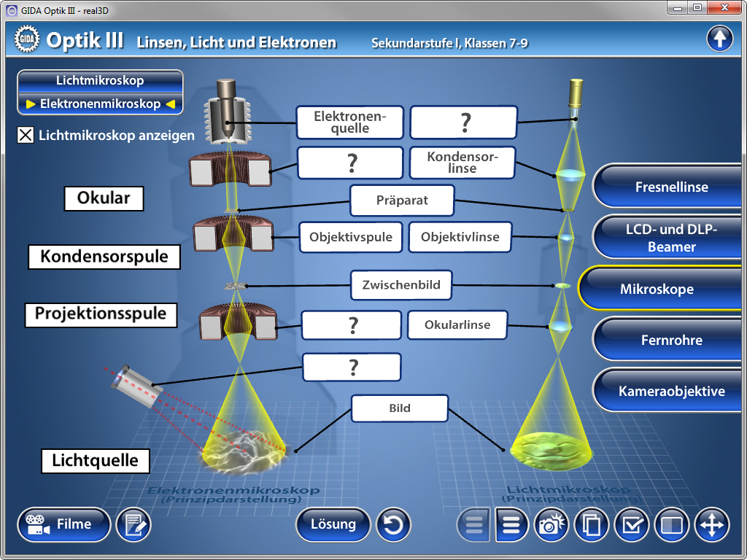Viewport: 747px width, 560px height.
Task: Uncheck Lichtmikroskop anzeigen checkbox
Action: click(26, 135)
